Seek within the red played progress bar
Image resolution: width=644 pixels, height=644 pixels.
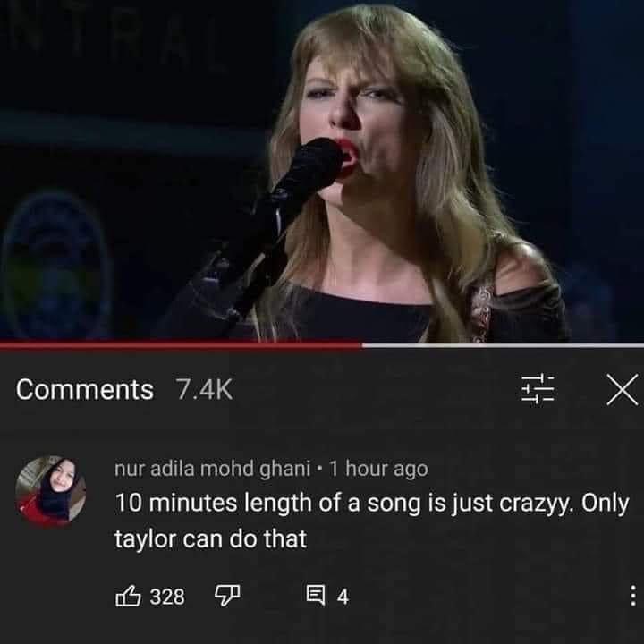pyautogui.click(x=179, y=344)
